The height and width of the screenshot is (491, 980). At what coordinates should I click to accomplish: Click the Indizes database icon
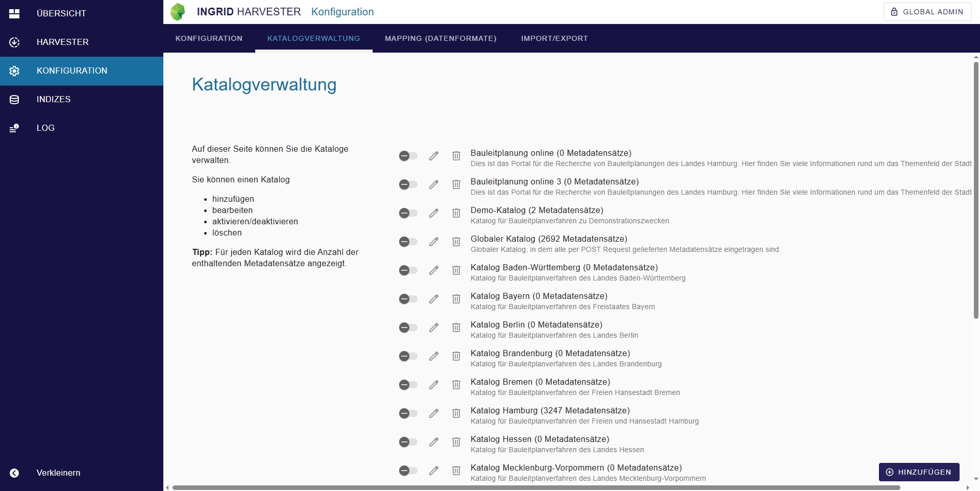pos(14,100)
